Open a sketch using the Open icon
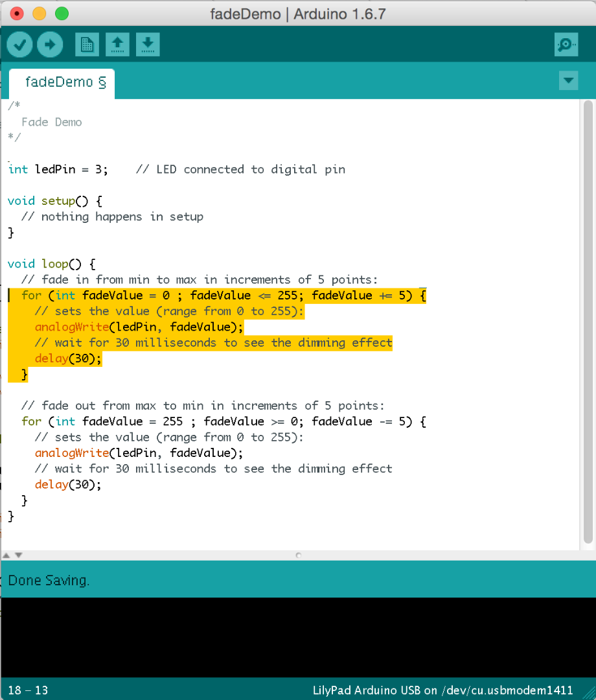This screenshot has width=596, height=700. (117, 44)
